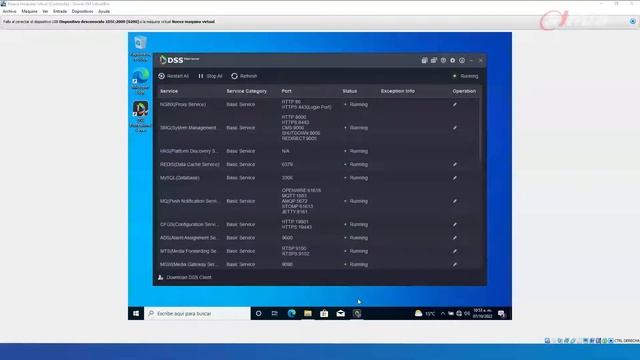Click the DSS Server logo

[x=179, y=60]
